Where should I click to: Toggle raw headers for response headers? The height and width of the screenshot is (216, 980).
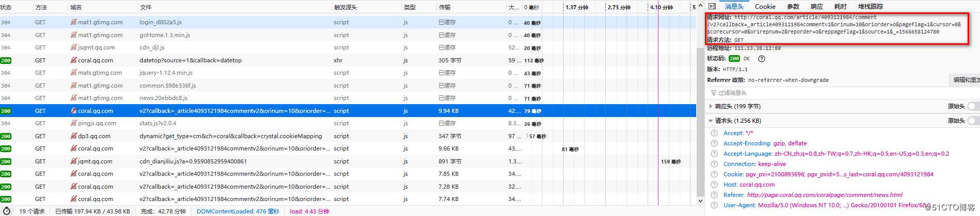973,106
